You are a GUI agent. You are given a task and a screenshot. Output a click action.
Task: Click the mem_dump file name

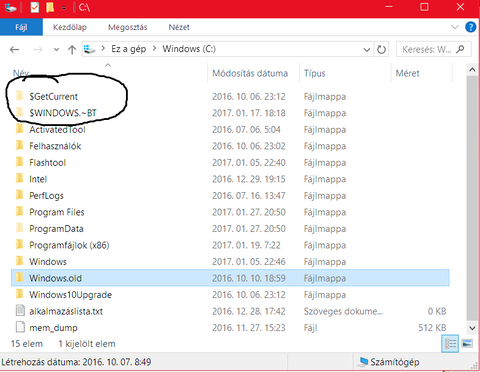point(53,328)
